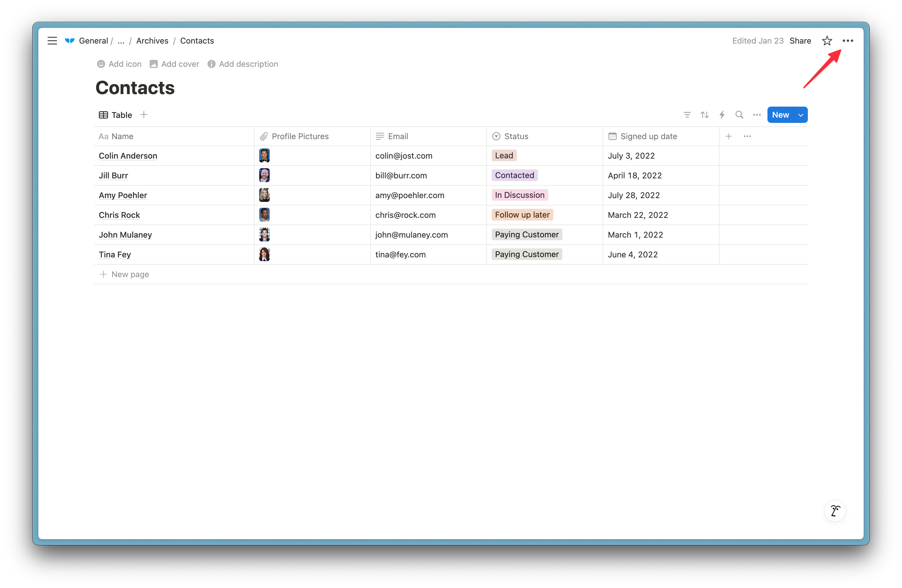Image resolution: width=902 pixels, height=588 pixels.
Task: Open the filter tool in the toolbar
Action: click(687, 115)
